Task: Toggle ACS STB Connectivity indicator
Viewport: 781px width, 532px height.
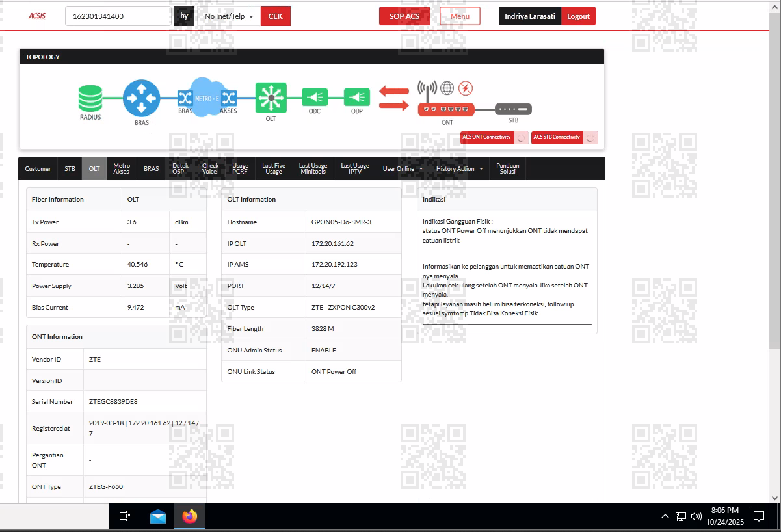Action: click(x=564, y=137)
